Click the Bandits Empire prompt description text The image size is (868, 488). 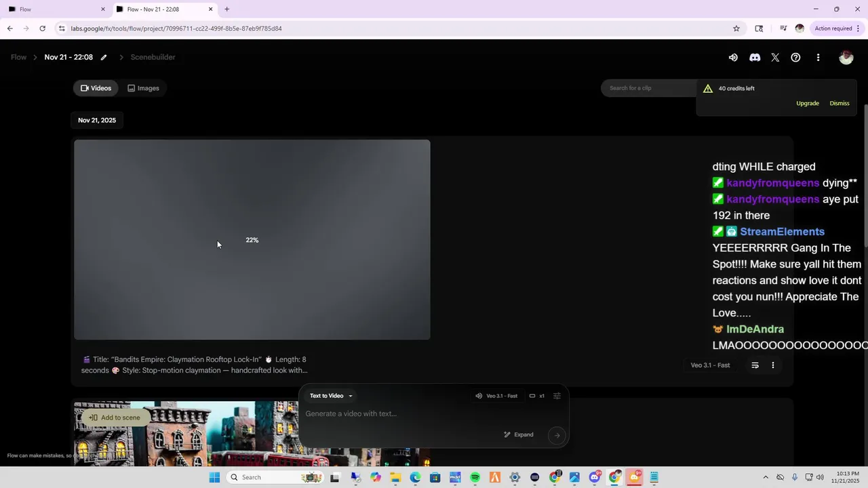coord(195,365)
